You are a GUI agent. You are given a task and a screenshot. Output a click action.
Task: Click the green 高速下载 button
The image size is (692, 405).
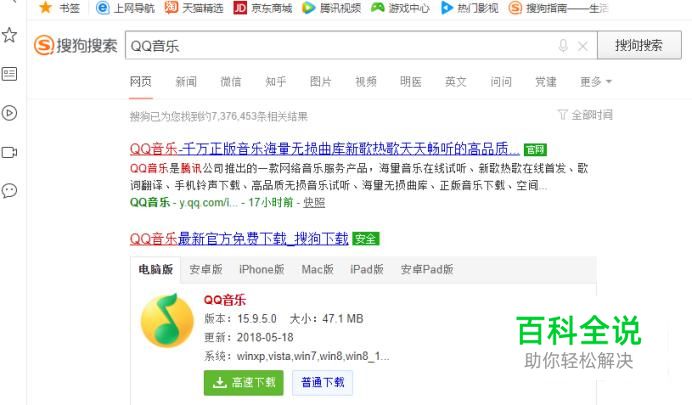click(x=244, y=382)
